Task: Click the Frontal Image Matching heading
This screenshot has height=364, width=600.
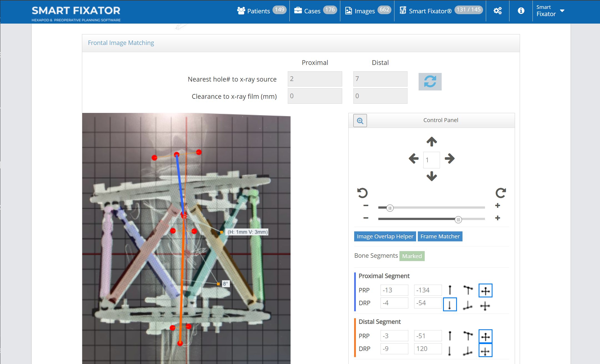Action: point(121,43)
